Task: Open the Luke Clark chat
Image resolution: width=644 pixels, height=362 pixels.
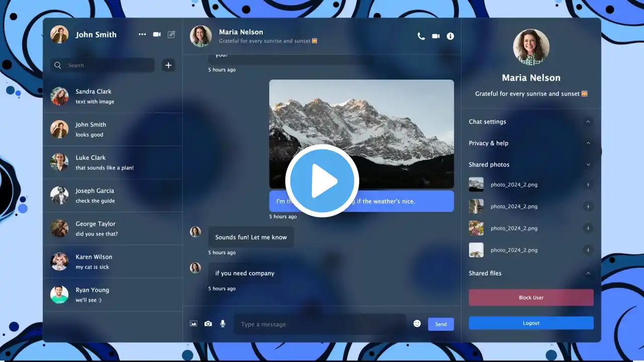Action: coord(113,162)
